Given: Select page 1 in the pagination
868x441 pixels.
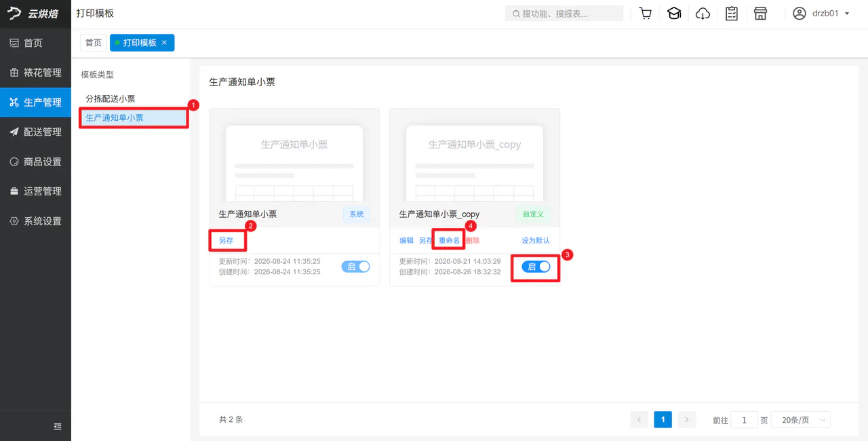Looking at the screenshot, I should point(663,420).
